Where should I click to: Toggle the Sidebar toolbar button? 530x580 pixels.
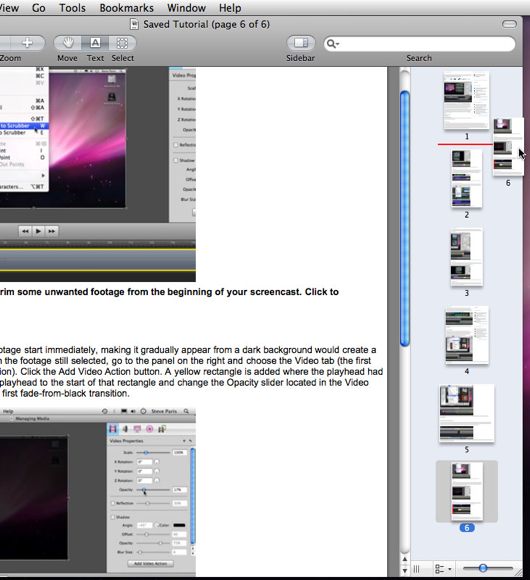pyautogui.click(x=301, y=43)
